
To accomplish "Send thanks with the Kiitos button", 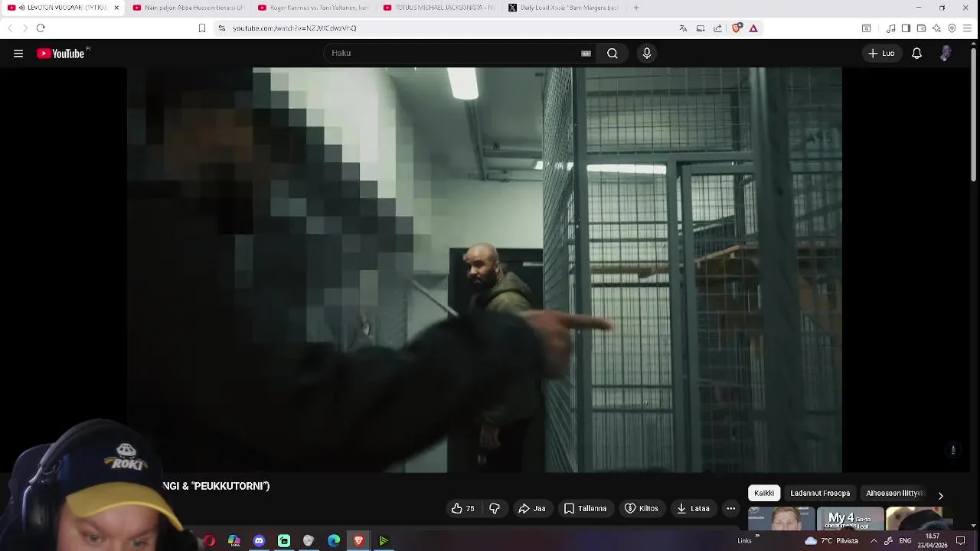I will [642, 508].
